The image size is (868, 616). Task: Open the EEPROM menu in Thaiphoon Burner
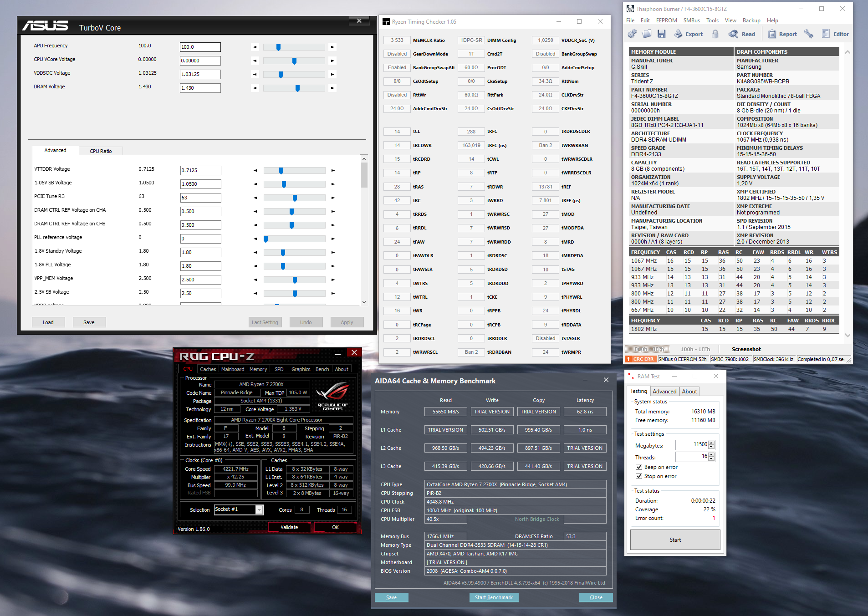(x=666, y=20)
